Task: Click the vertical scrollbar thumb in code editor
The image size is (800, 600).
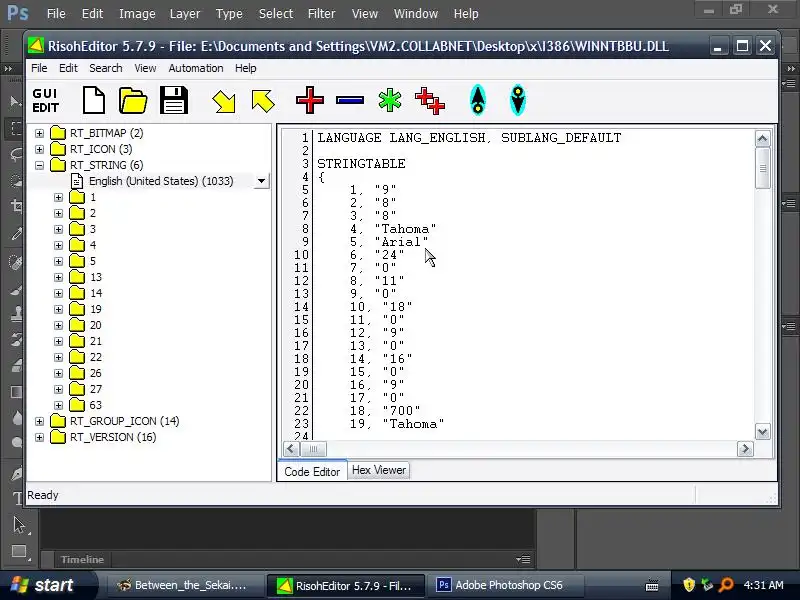Action: 762,168
